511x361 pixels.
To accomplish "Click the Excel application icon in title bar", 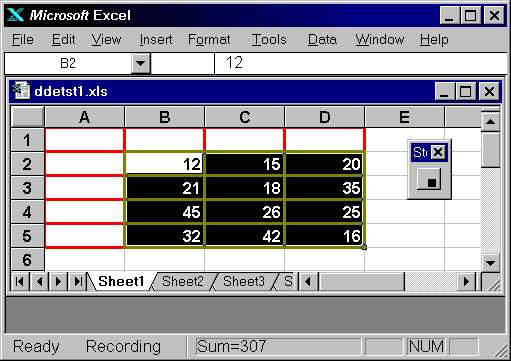I will [15, 15].
